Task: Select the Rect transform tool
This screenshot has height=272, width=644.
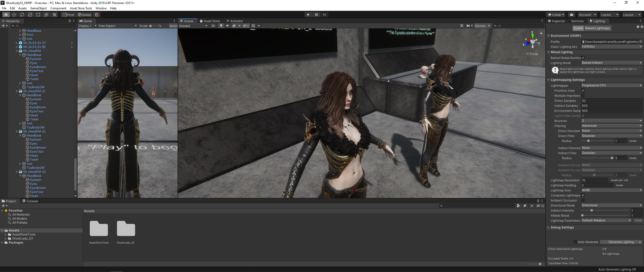Action: 38,15
